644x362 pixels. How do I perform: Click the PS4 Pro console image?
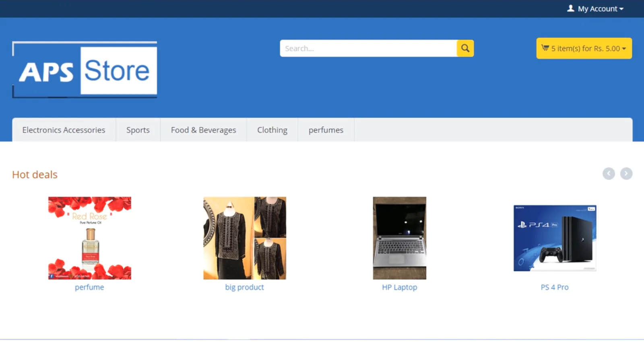555,238
